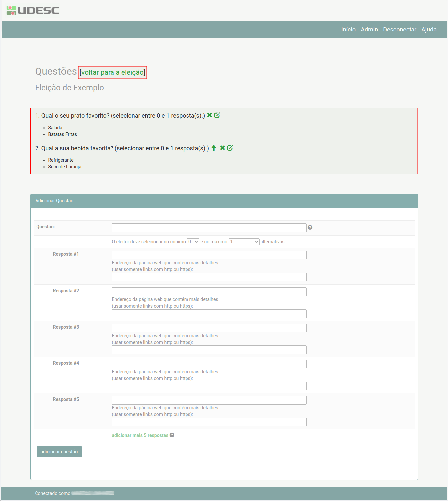The height and width of the screenshot is (501, 448).
Task: Click adicionar mais 5 respostas link
Action: click(140, 435)
